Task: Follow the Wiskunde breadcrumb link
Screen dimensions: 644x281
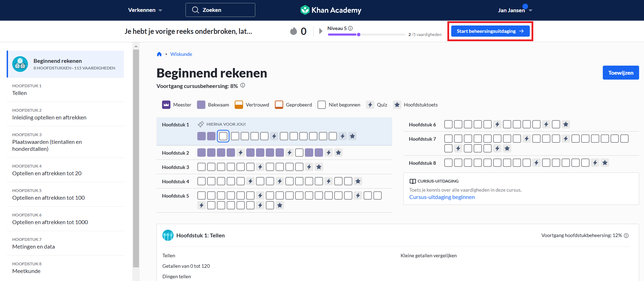Action: coord(181,54)
